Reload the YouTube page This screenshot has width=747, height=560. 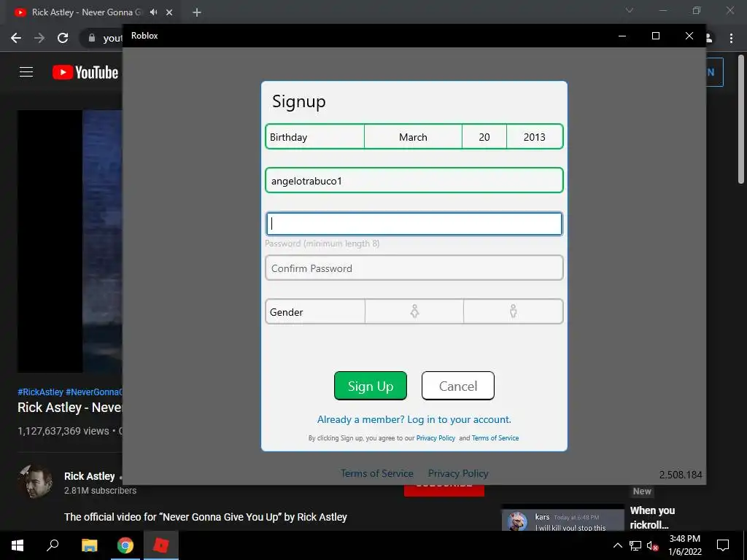coord(63,38)
